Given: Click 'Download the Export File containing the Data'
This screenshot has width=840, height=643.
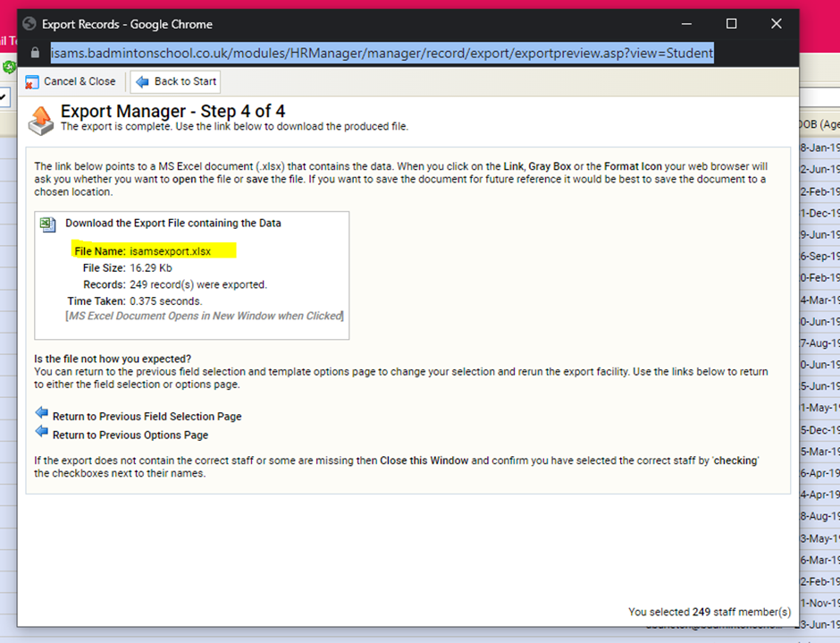Looking at the screenshot, I should [172, 224].
